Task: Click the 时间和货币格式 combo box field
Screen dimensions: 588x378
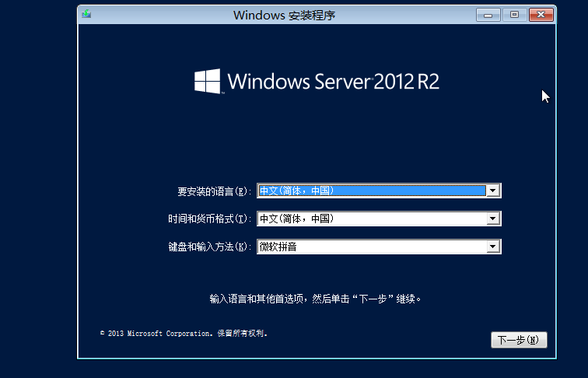Action: click(379, 219)
